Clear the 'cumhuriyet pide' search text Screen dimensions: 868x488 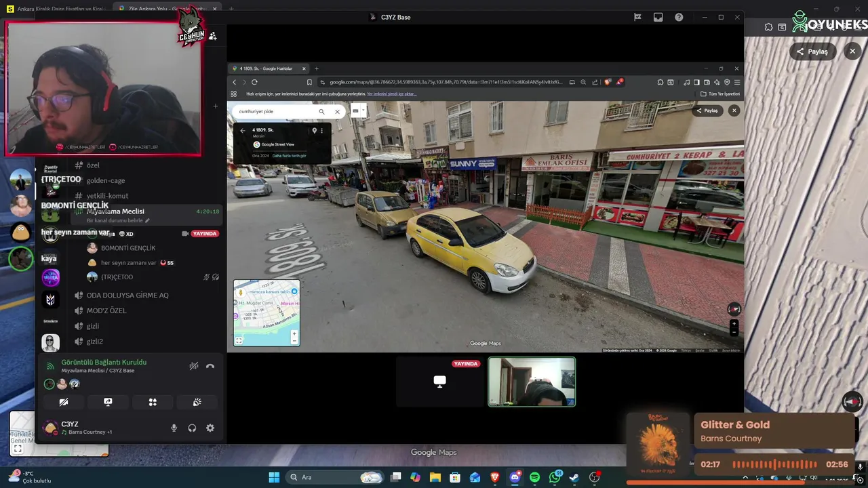[x=337, y=112]
